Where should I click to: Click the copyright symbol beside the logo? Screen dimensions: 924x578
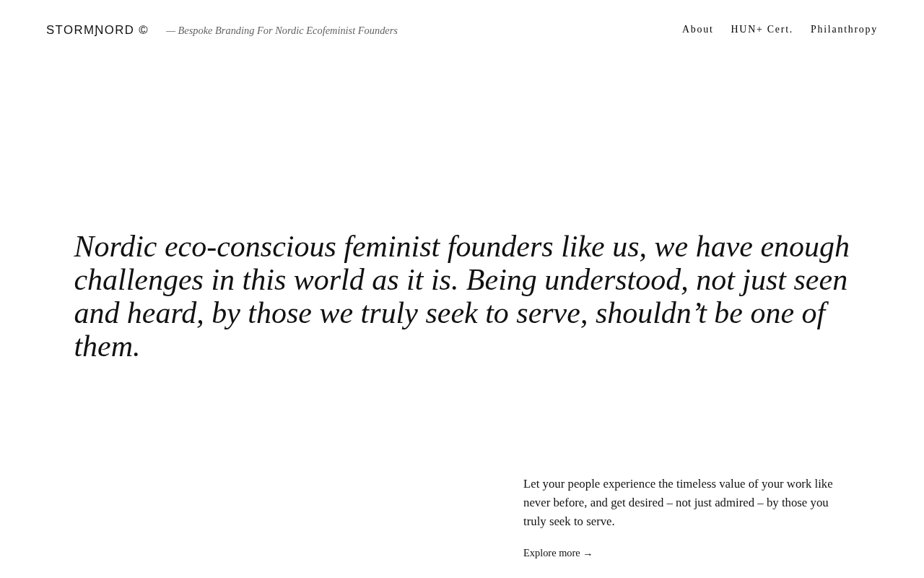click(x=144, y=30)
